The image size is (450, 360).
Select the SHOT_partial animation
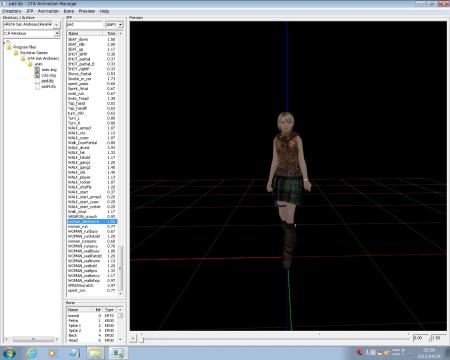92,59
